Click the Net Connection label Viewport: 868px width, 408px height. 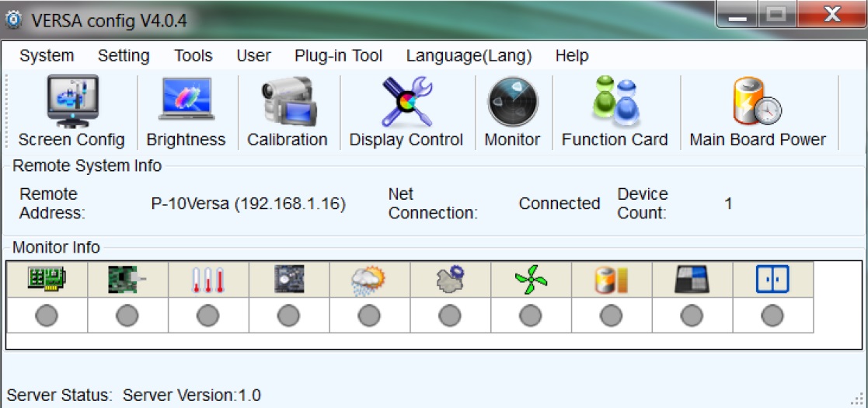pos(433,204)
